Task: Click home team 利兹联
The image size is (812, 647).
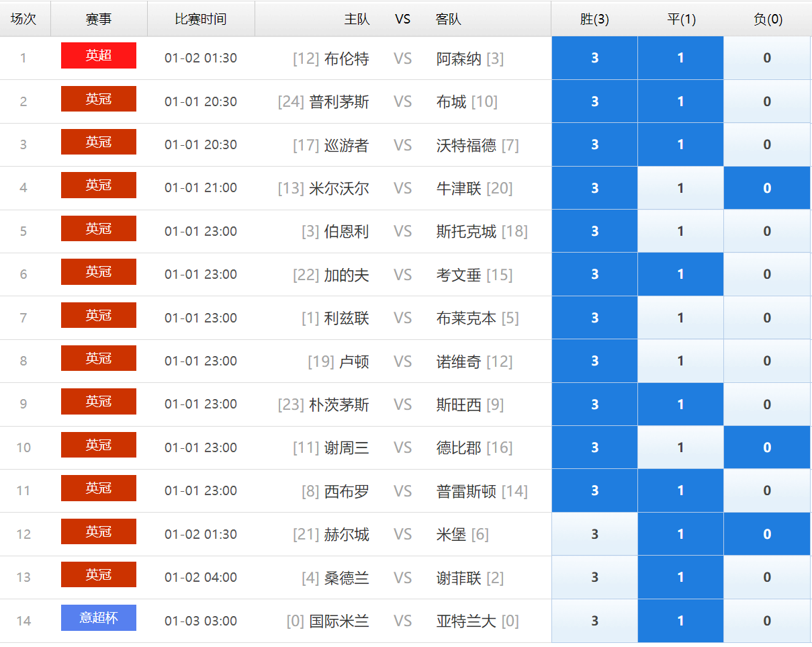Action: (347, 318)
